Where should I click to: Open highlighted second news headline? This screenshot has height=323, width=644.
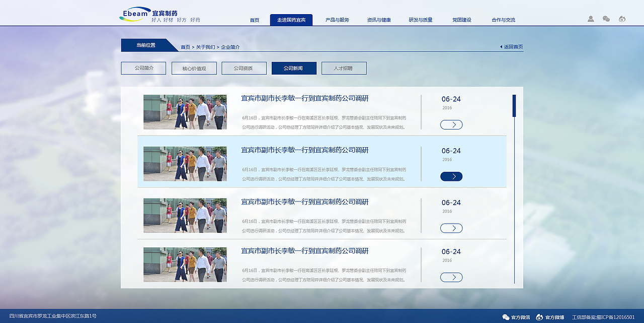point(305,150)
